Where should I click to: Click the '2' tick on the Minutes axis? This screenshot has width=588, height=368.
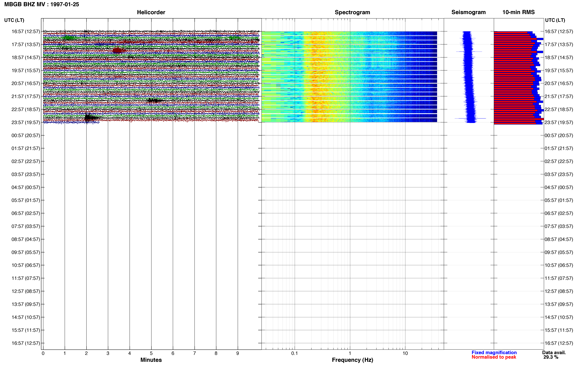coord(86,353)
